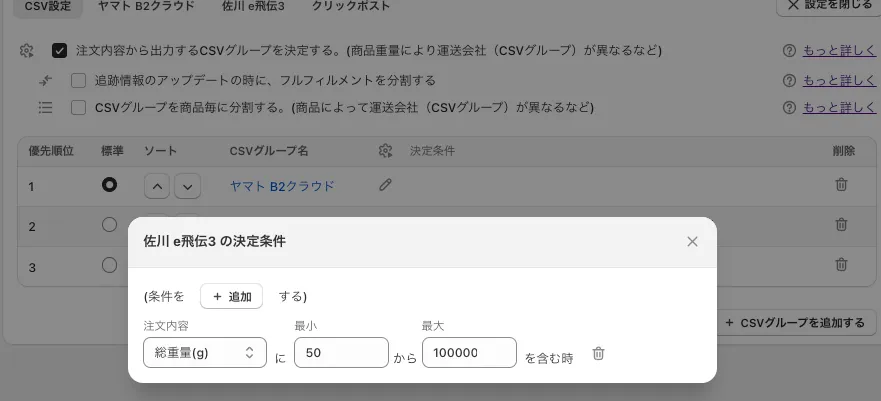
Task: Switch to the クリックポスト tab
Action: coord(350,6)
